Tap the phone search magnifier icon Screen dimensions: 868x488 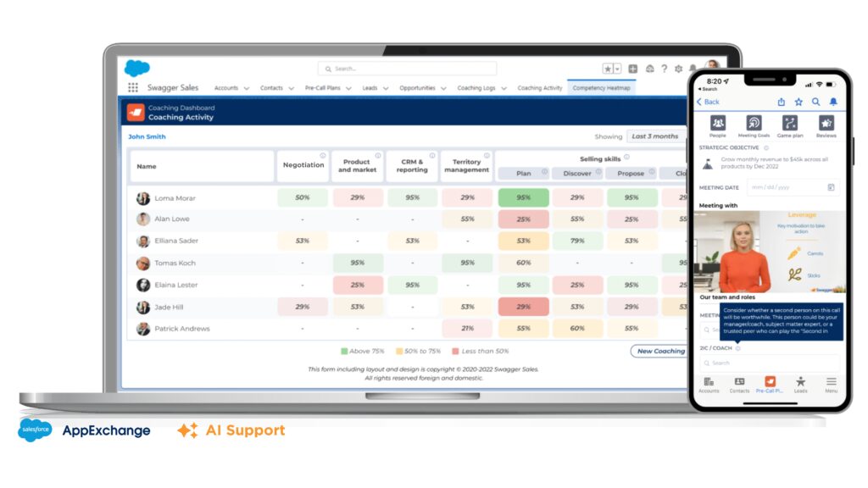point(816,102)
